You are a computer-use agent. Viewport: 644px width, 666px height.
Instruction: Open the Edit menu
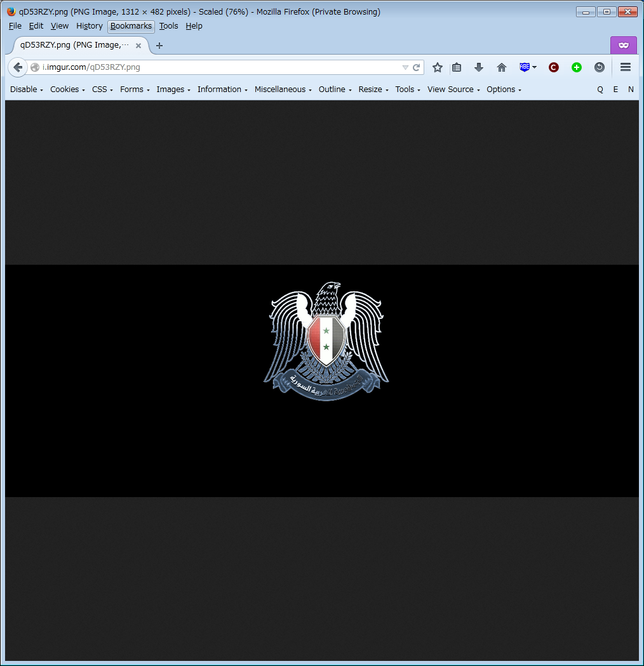point(36,26)
